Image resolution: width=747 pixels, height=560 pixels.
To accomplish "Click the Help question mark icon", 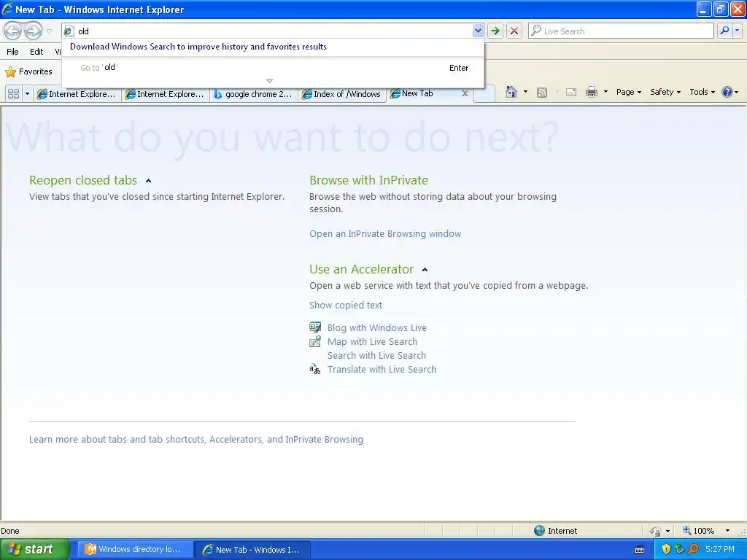I will 727,92.
